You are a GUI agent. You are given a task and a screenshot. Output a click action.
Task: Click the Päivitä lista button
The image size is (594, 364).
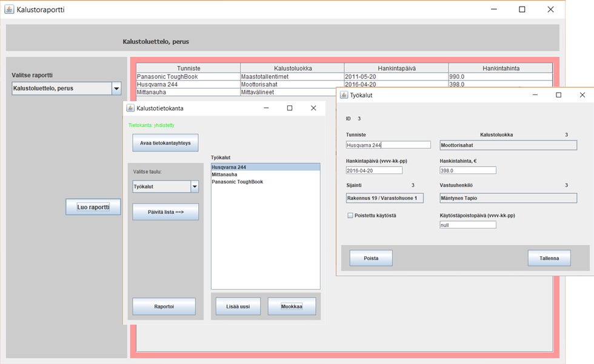(165, 212)
